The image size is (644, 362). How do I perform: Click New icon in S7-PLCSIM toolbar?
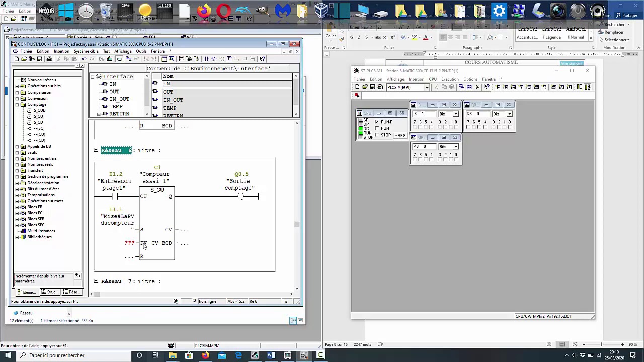tap(357, 87)
